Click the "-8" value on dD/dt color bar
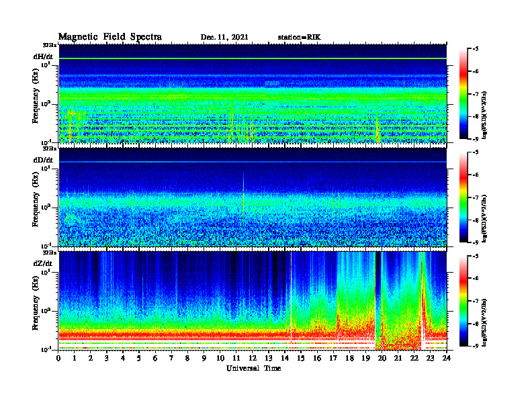This screenshot has height=411, width=532. coord(476,220)
